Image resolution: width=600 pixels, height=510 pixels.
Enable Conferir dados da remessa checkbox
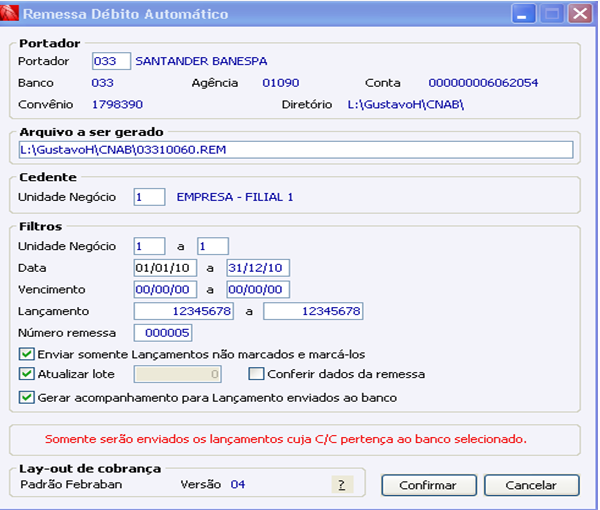pyautogui.click(x=256, y=374)
